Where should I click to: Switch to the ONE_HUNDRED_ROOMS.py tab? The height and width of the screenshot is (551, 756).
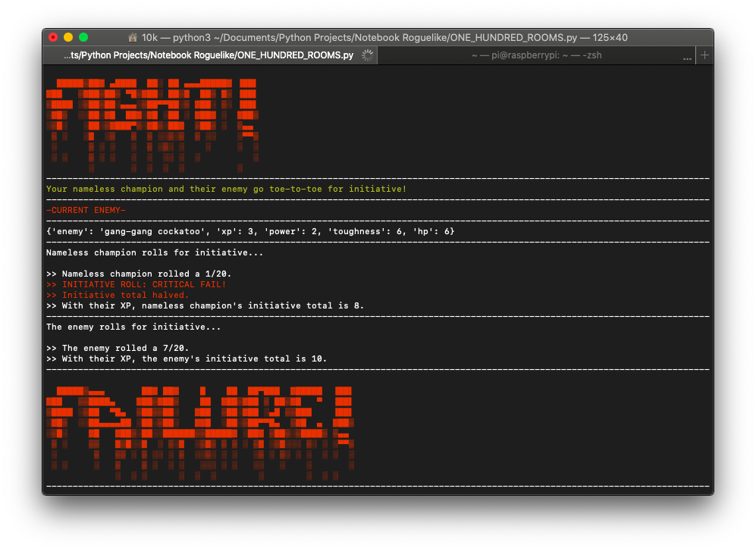(209, 55)
